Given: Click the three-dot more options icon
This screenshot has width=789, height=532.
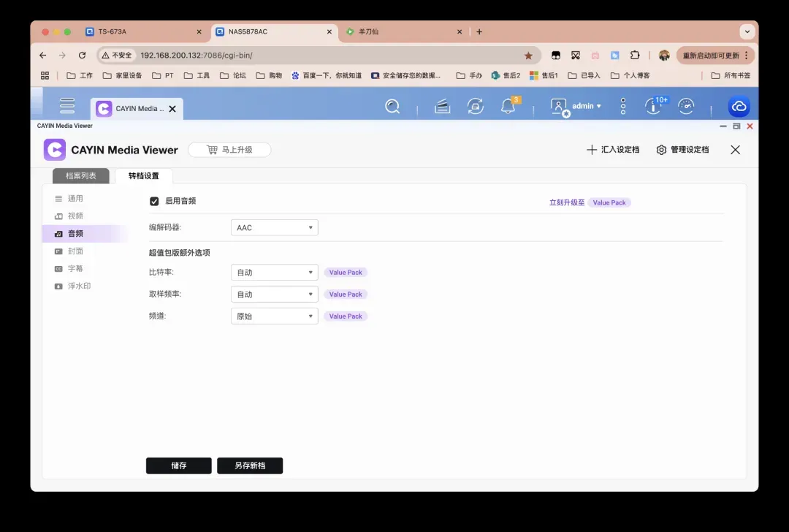Looking at the screenshot, I should coord(623,107).
